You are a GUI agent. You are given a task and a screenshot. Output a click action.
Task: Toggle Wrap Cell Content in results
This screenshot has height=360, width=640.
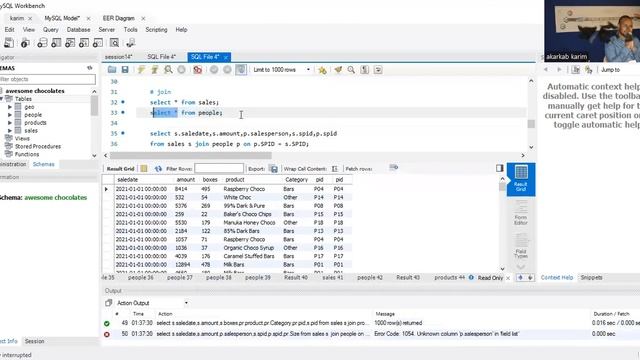coord(335,169)
